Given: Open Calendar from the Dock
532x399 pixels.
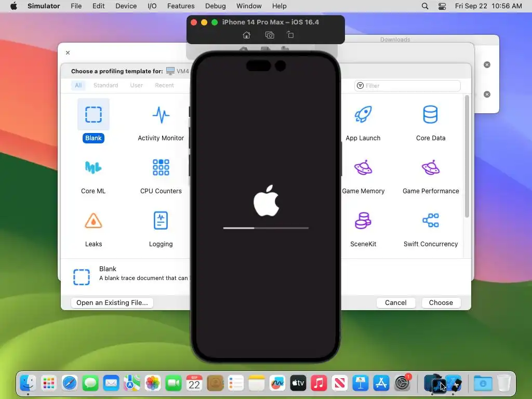Looking at the screenshot, I should click(194, 383).
